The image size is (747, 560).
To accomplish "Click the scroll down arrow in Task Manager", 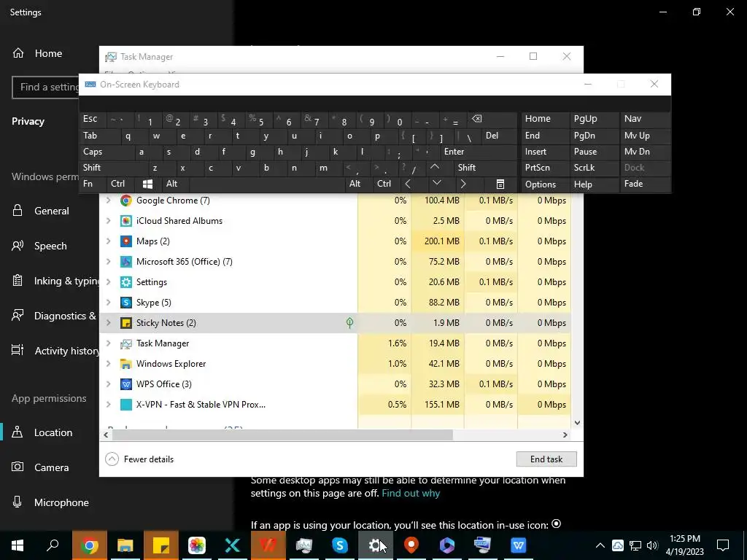I will [577, 422].
